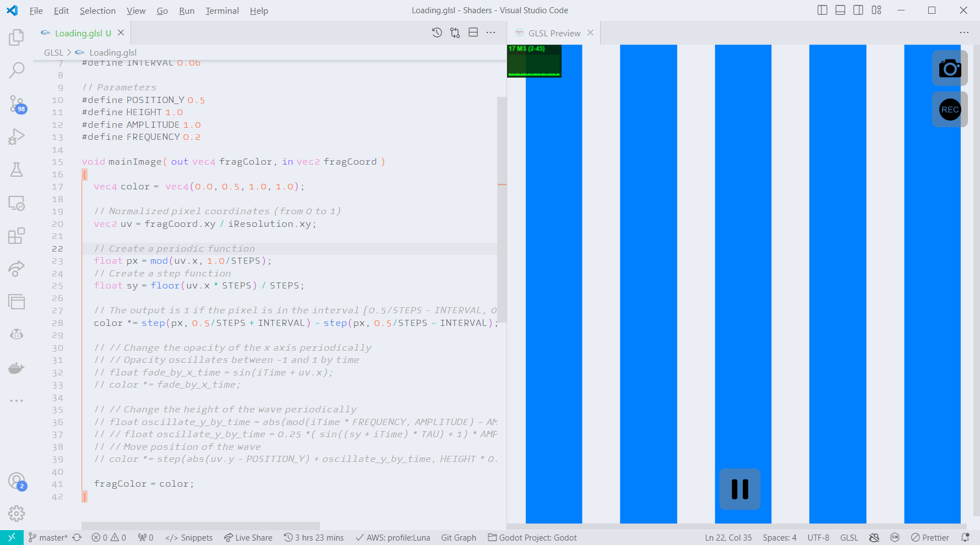Take a screenshot of shader preview
980x545 pixels.
point(950,68)
